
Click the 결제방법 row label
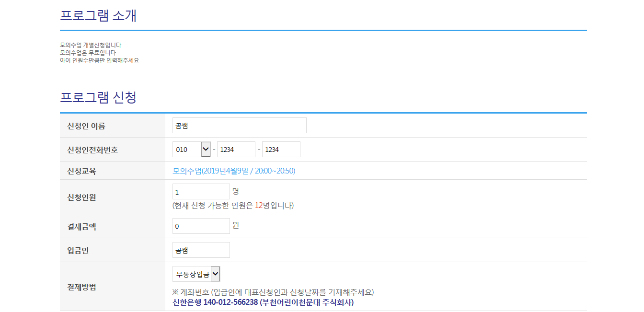coord(82,287)
